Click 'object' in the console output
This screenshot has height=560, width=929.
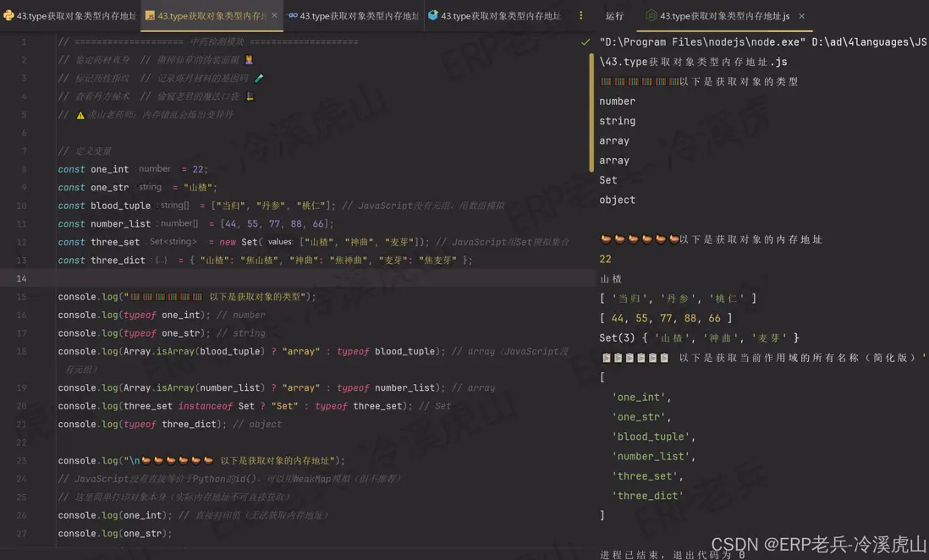[x=617, y=200]
